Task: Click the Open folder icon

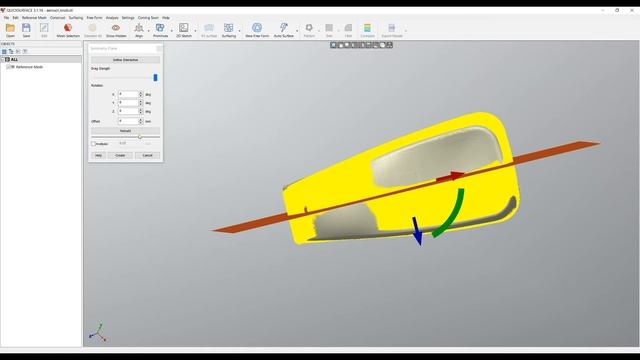Action: pyautogui.click(x=10, y=28)
